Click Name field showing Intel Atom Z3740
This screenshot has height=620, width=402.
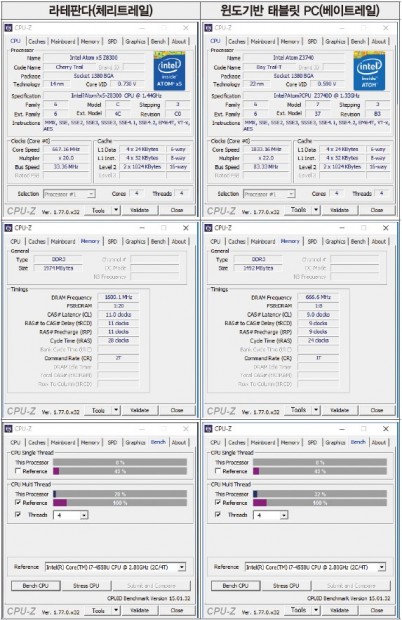pos(293,58)
